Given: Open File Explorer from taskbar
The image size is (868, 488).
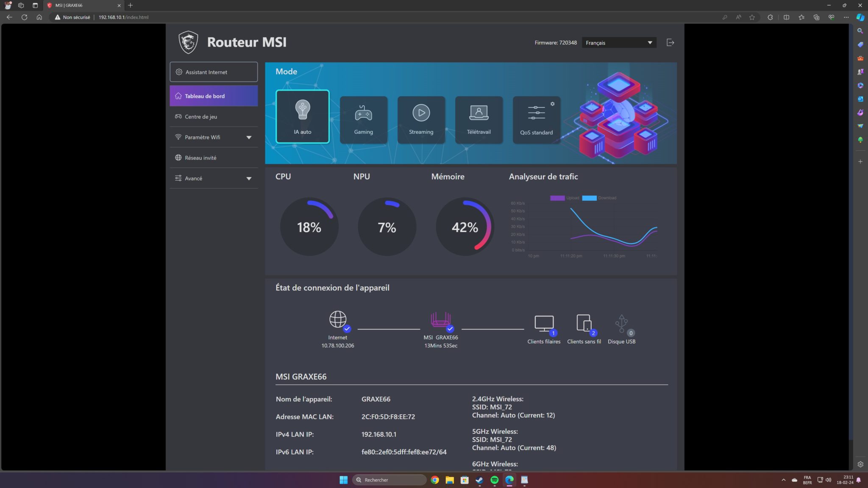Looking at the screenshot, I should click(450, 480).
